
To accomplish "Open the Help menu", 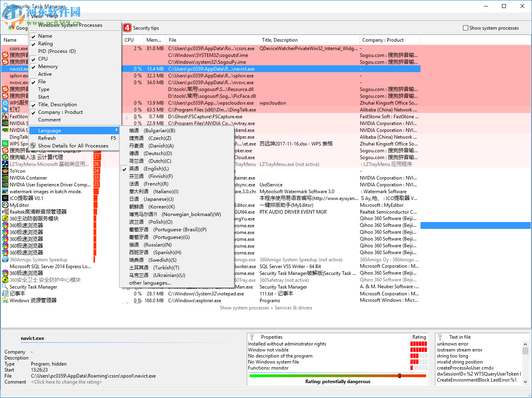I will point(52,16).
